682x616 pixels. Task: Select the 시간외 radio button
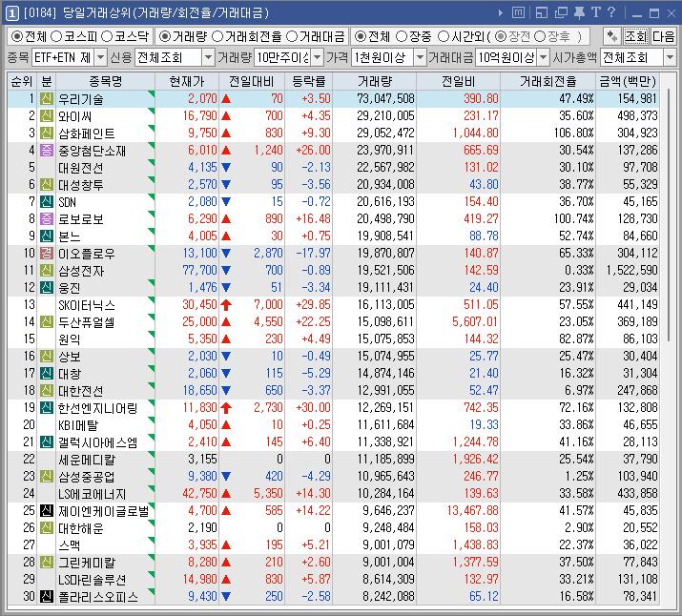pos(444,36)
